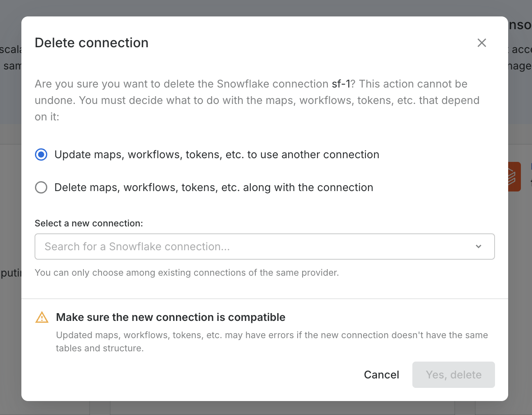Expand the connection dropdown chevron
This screenshot has height=415, width=532.
point(478,247)
